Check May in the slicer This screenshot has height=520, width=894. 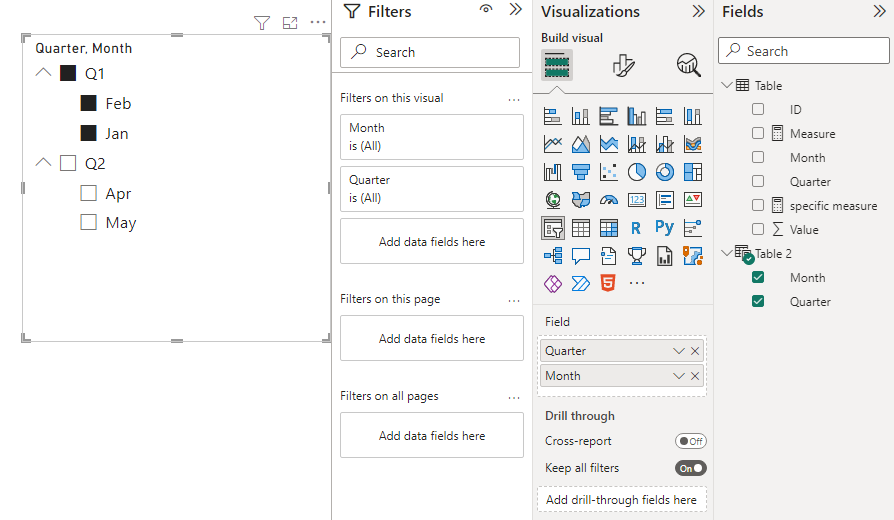pos(88,222)
